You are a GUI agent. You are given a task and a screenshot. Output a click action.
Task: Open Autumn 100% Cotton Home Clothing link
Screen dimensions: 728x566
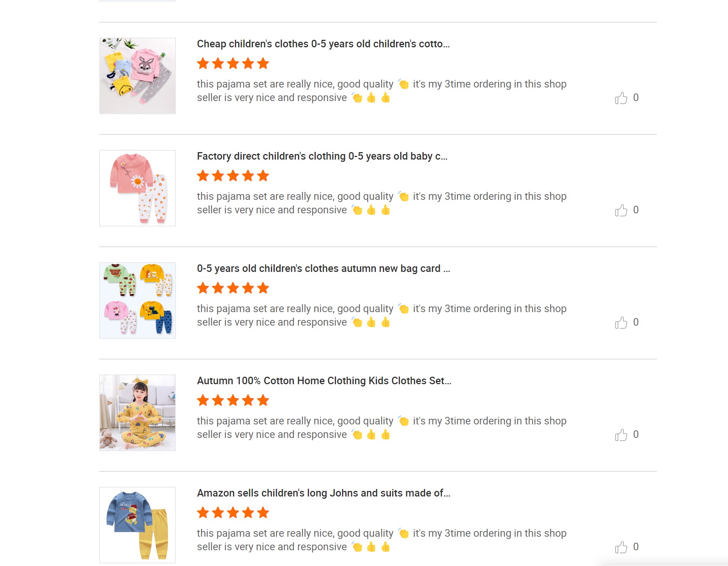click(324, 381)
